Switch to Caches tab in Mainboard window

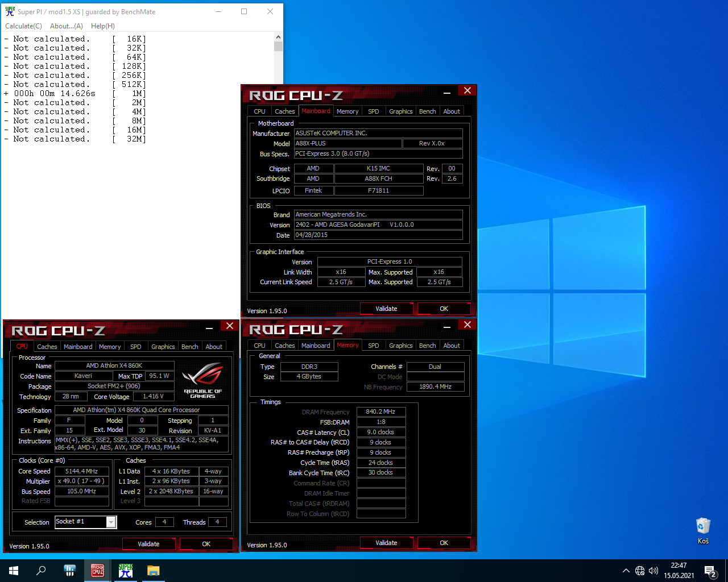284,111
